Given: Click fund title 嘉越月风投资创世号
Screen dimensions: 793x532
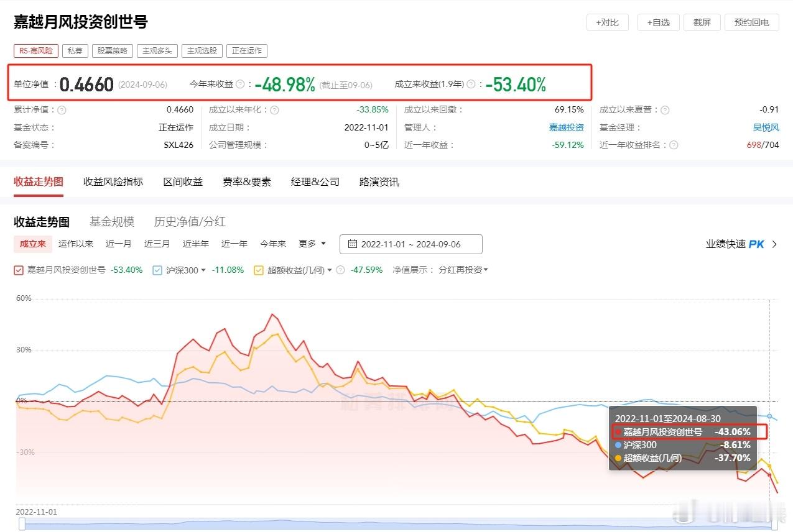Looking at the screenshot, I should tap(81, 22).
